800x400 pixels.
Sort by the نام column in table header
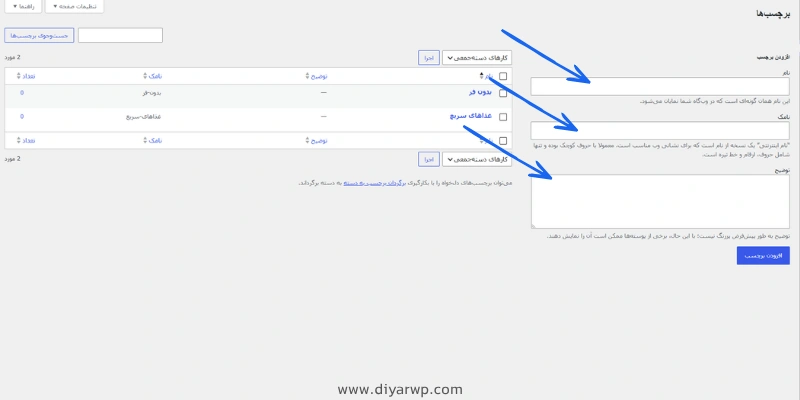tap(486, 76)
